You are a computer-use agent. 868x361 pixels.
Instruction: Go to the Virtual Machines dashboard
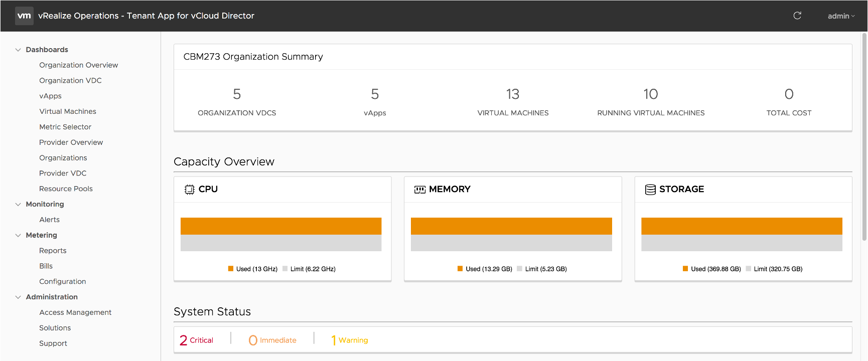(68, 111)
